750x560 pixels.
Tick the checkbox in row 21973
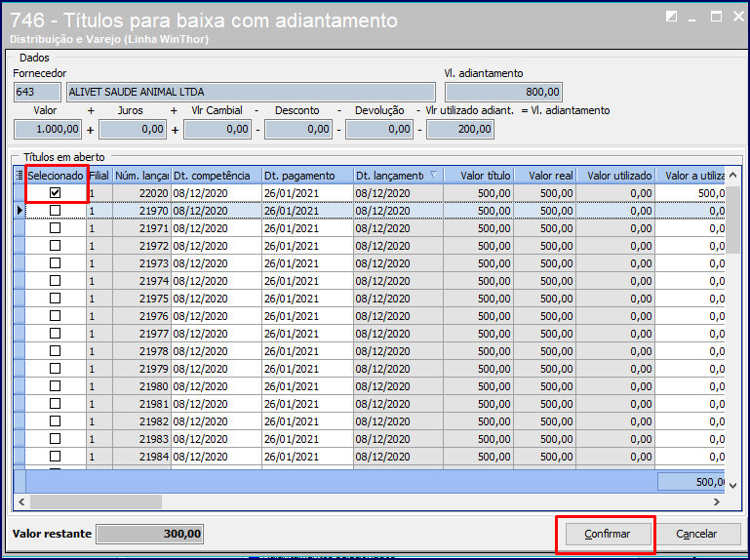click(55, 263)
